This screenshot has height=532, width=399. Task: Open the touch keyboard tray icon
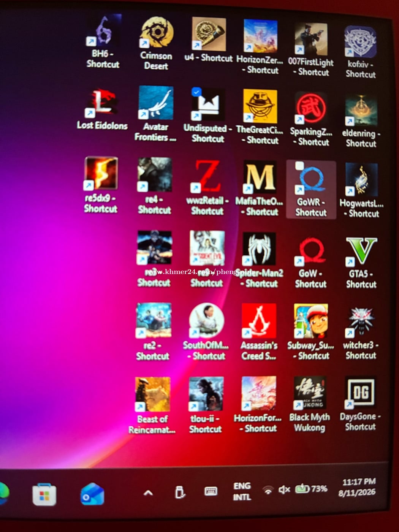click(x=211, y=491)
